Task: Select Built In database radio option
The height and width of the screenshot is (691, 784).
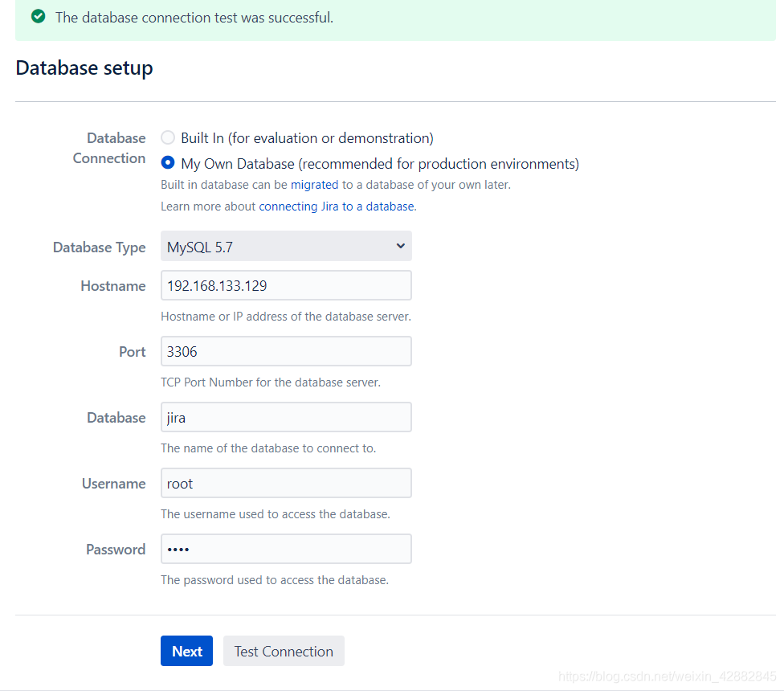Action: click(x=168, y=137)
